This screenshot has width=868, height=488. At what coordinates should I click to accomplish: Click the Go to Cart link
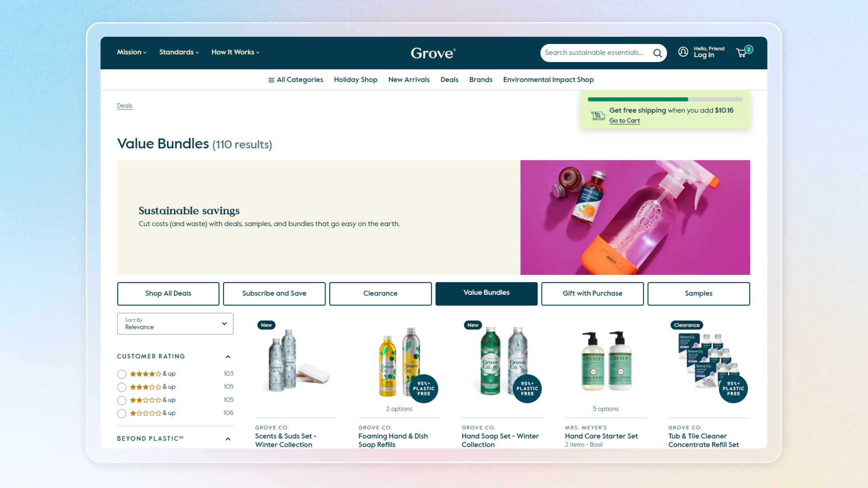[624, 120]
